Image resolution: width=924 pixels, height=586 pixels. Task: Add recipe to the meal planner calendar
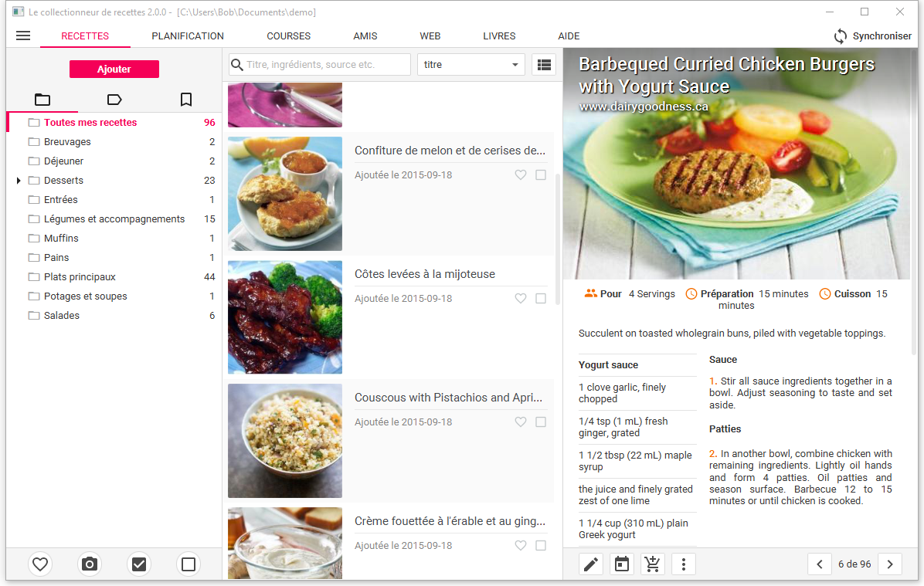coord(622,564)
